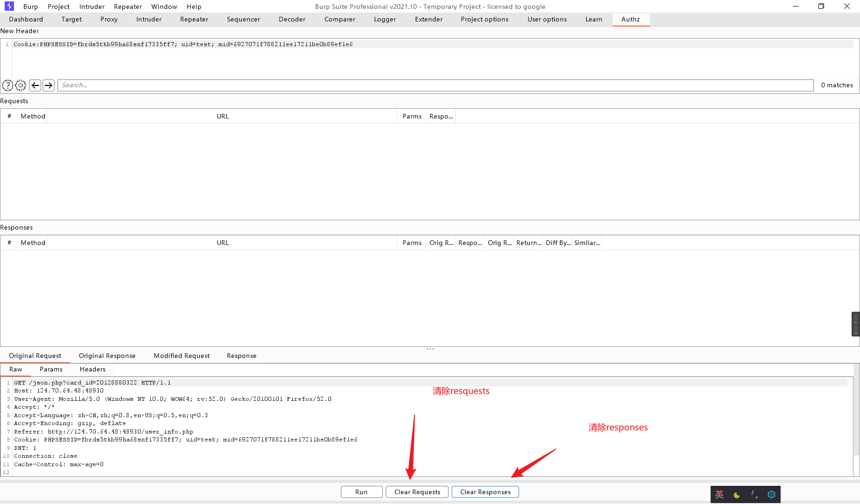The width and height of the screenshot is (860, 504).
Task: Click the 'Host: 124.70.64.48:48930' line
Action: pyautogui.click(x=59, y=391)
